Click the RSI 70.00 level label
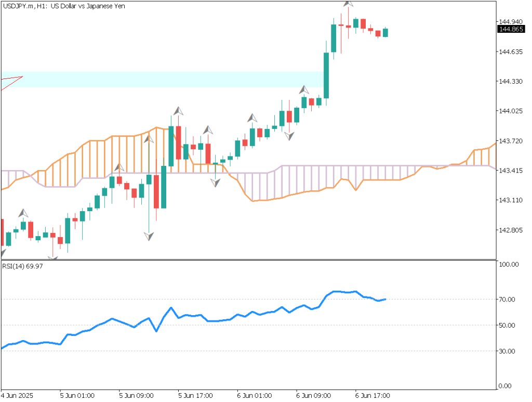 tap(507, 300)
